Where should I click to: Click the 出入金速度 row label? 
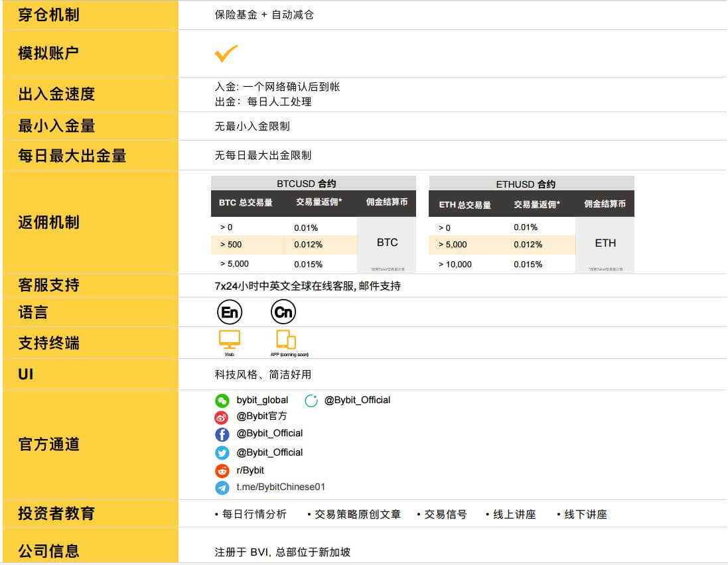click(x=56, y=94)
